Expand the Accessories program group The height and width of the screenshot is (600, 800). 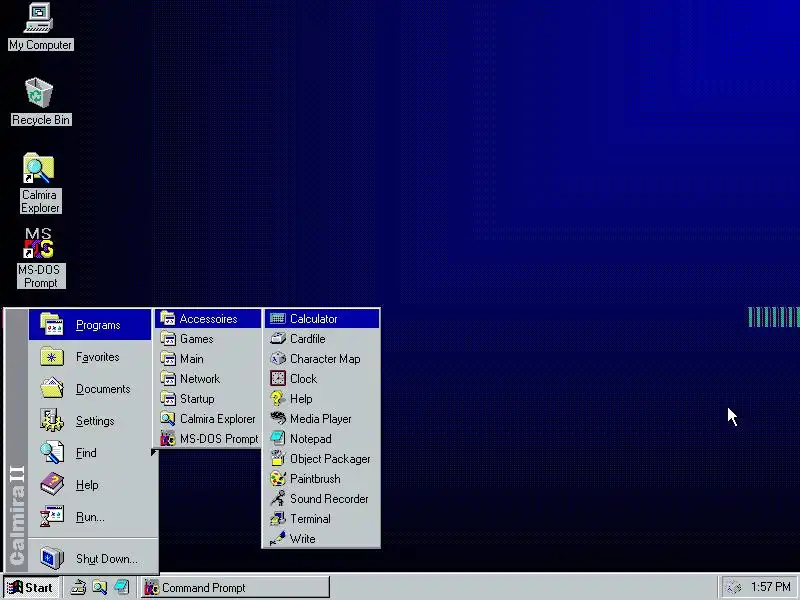[x=208, y=319]
